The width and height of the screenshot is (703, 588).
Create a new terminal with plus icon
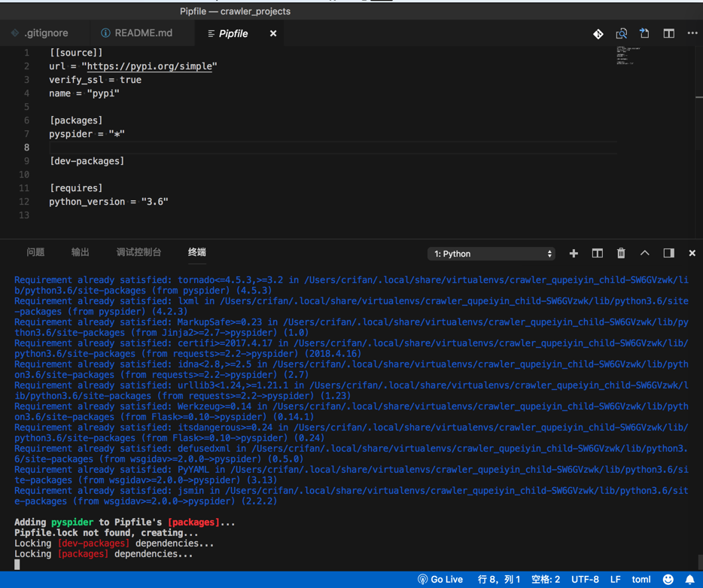pyautogui.click(x=574, y=254)
